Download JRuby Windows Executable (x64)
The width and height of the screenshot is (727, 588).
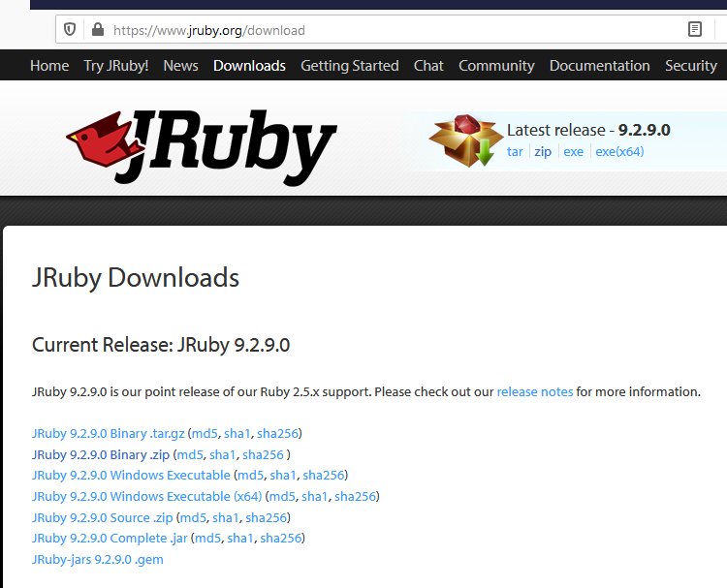point(147,497)
